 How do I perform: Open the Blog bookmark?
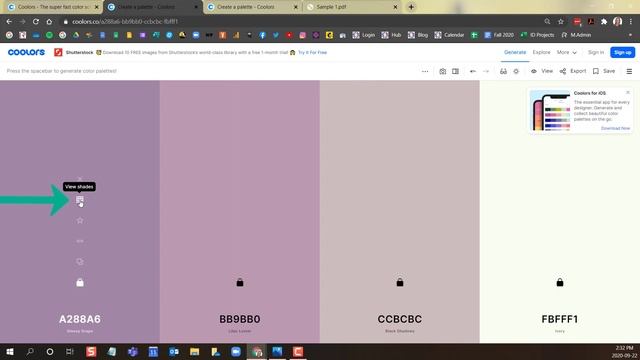418,35
